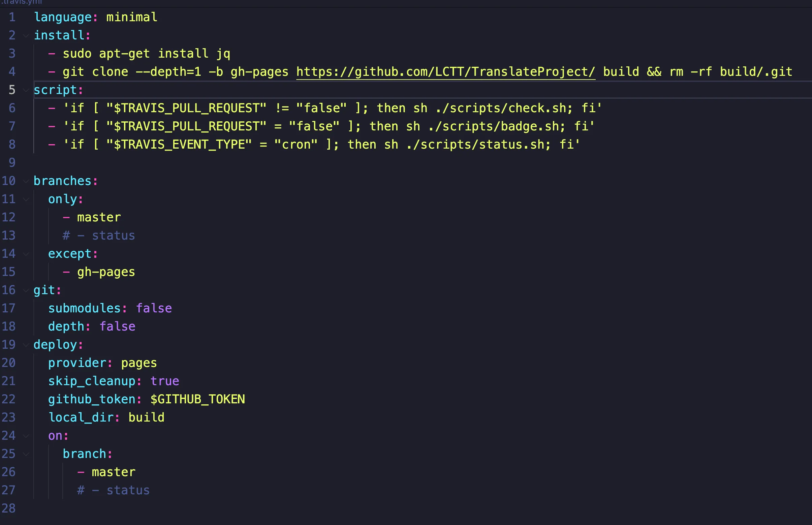The height and width of the screenshot is (525, 812).
Task: Click the .travis.yml file breadcrumb
Action: coord(21,2)
